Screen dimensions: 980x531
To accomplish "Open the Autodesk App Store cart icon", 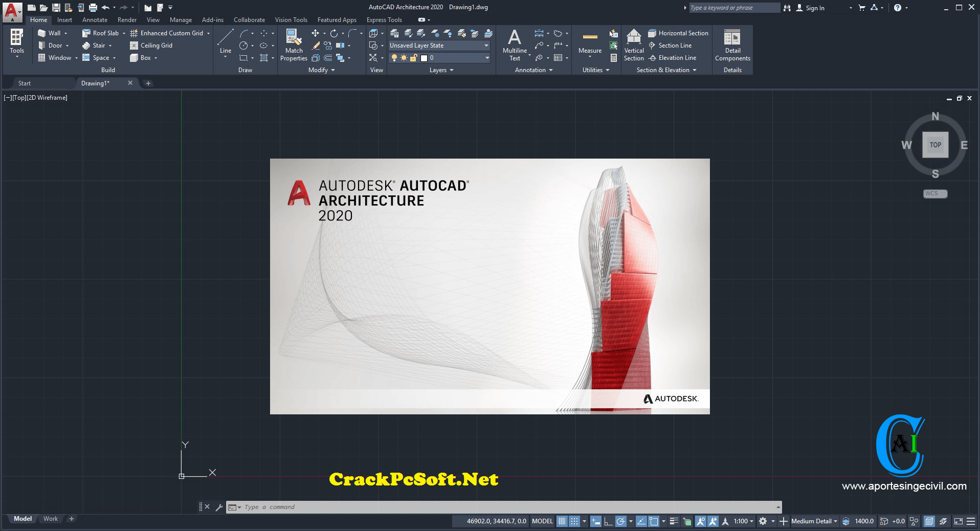I will coord(862,8).
